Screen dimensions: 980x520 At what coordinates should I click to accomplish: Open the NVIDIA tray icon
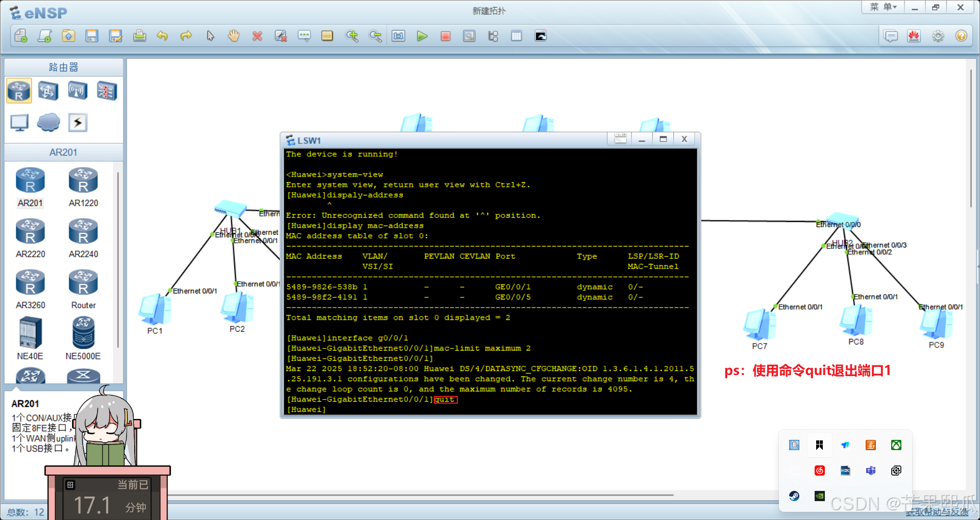coord(820,496)
